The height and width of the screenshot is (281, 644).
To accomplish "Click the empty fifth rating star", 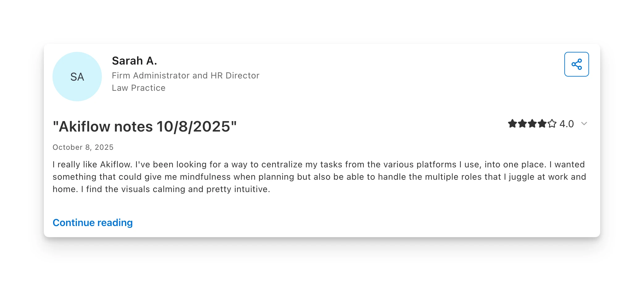I will pos(552,124).
